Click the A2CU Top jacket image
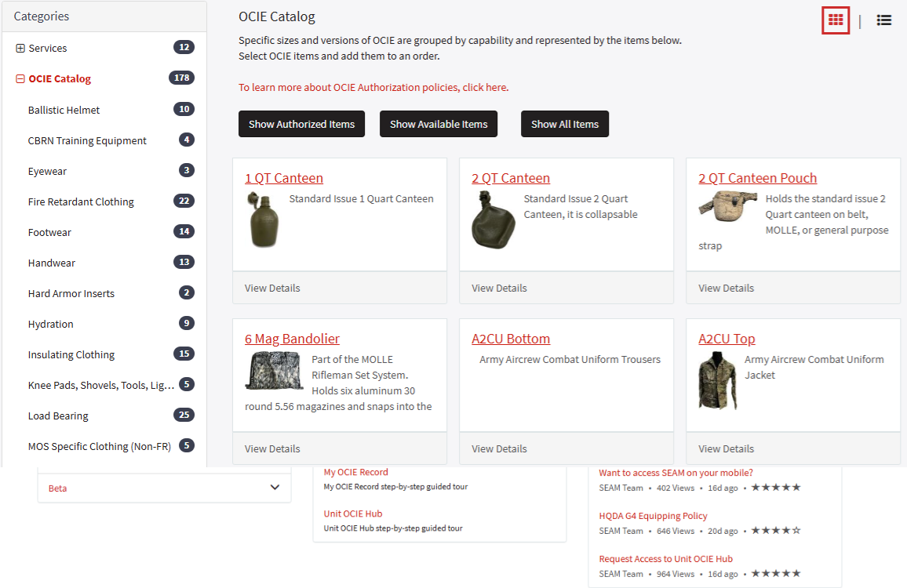 click(717, 381)
